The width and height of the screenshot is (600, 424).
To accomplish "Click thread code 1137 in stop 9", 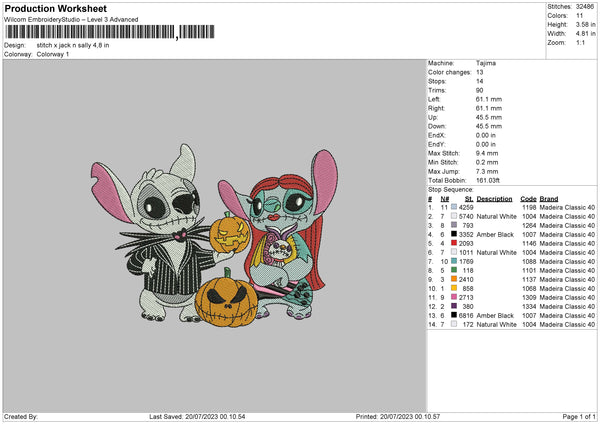I will (x=529, y=279).
